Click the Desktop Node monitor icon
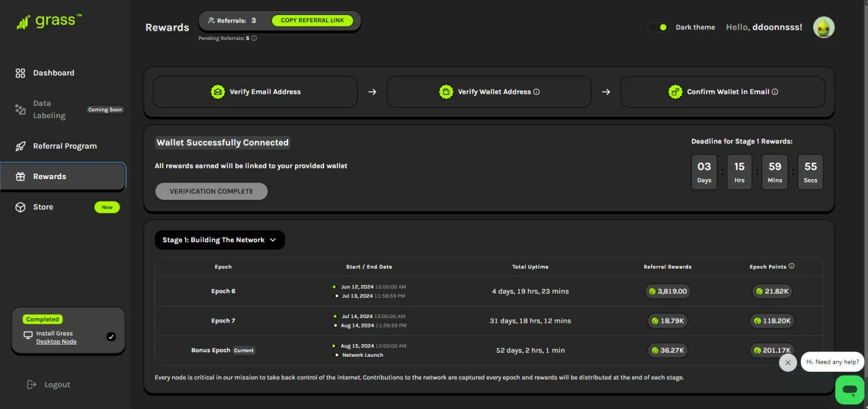Viewport: 868px width, 409px height. coord(28,334)
